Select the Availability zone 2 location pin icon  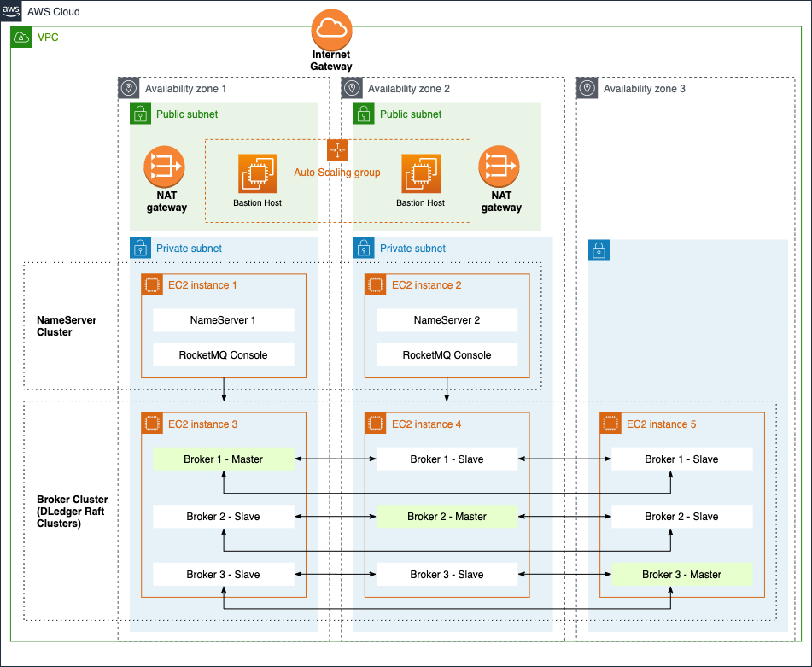(352, 88)
